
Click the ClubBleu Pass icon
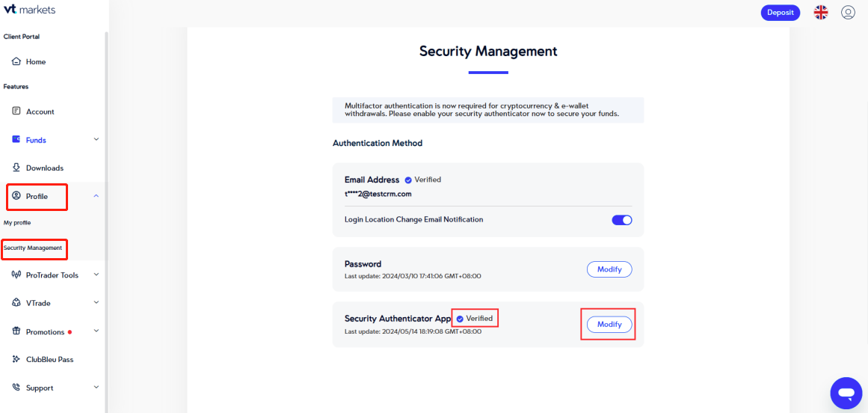click(16, 359)
